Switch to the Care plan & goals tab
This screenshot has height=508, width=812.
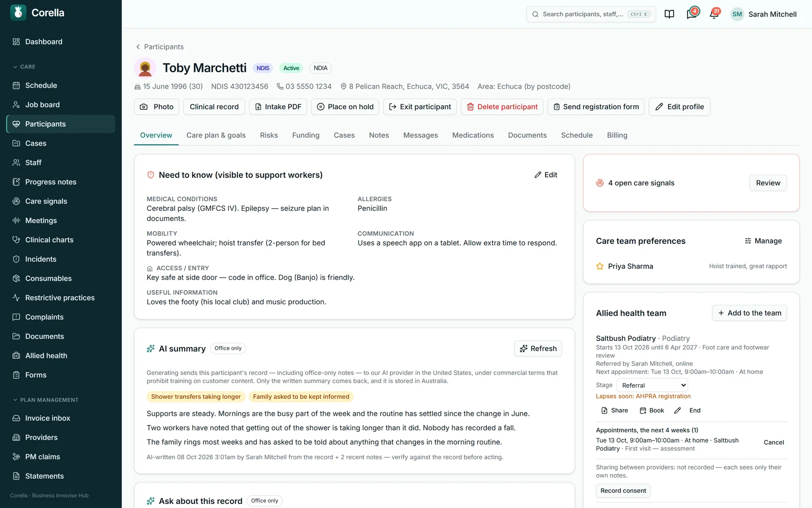click(x=216, y=135)
